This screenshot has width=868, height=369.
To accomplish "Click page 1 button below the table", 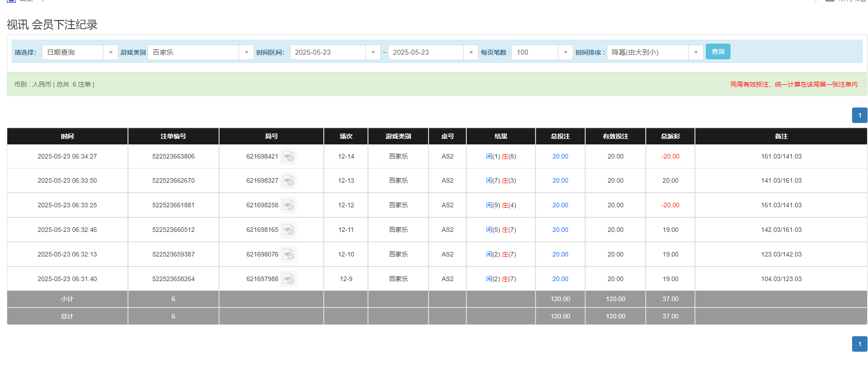I will pyautogui.click(x=859, y=344).
